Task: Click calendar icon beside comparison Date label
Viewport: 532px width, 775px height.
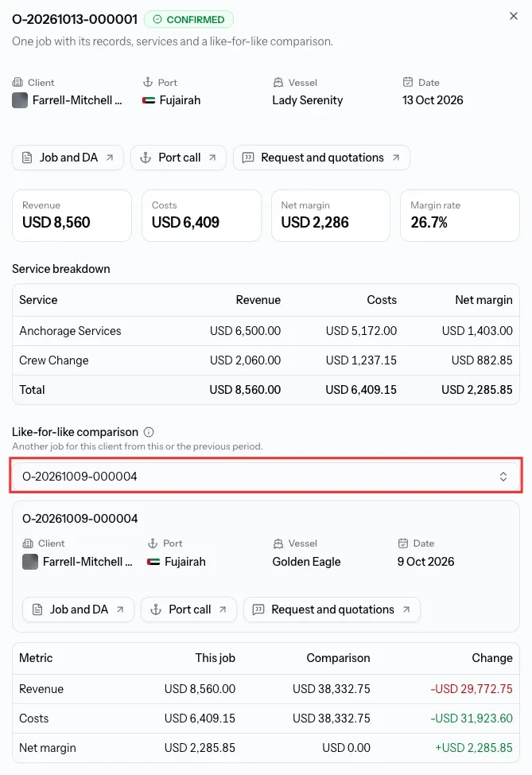Action: point(403,543)
